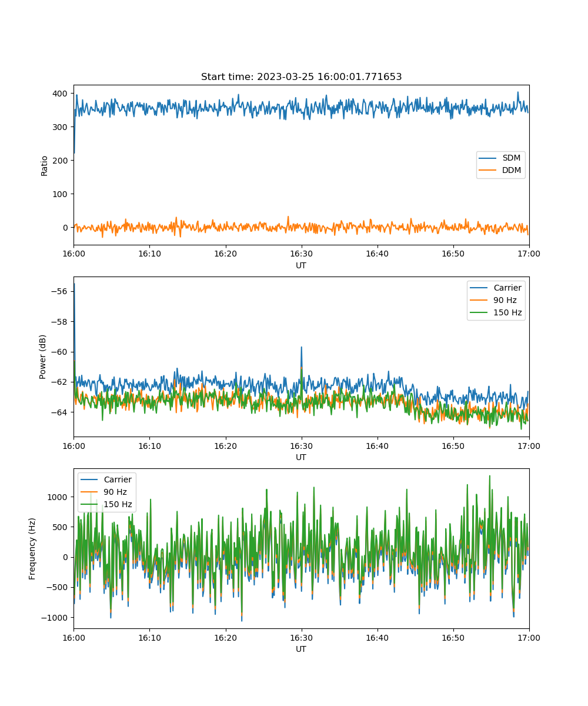The height and width of the screenshot is (706, 588).
Task: Click the UT axis label under the Frequency plot
Action: 301,649
